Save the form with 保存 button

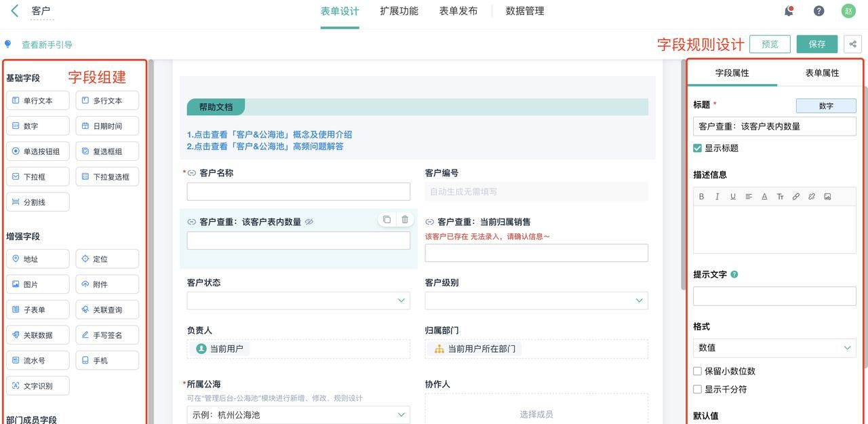[816, 43]
